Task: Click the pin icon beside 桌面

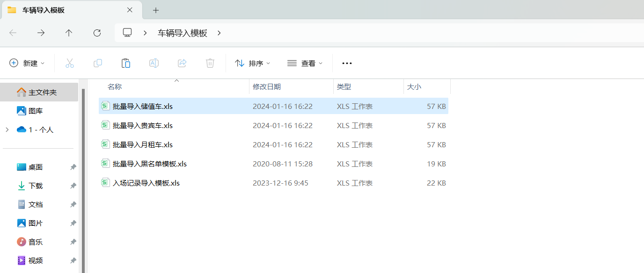Action: (x=73, y=167)
